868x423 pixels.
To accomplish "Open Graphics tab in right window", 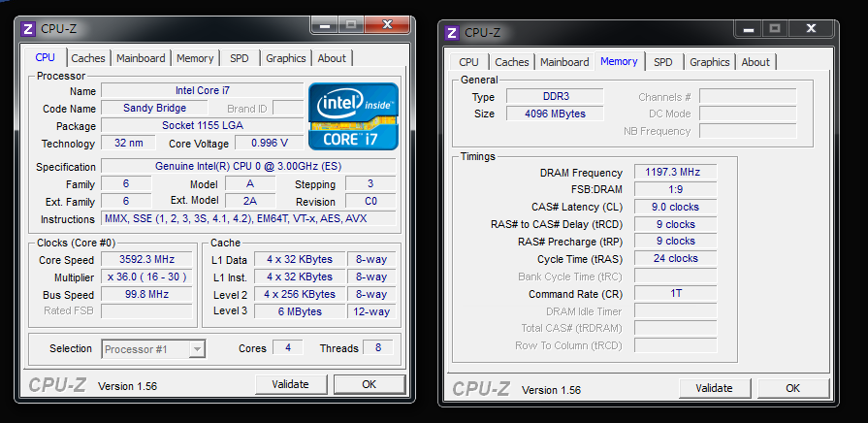I will pyautogui.click(x=710, y=62).
